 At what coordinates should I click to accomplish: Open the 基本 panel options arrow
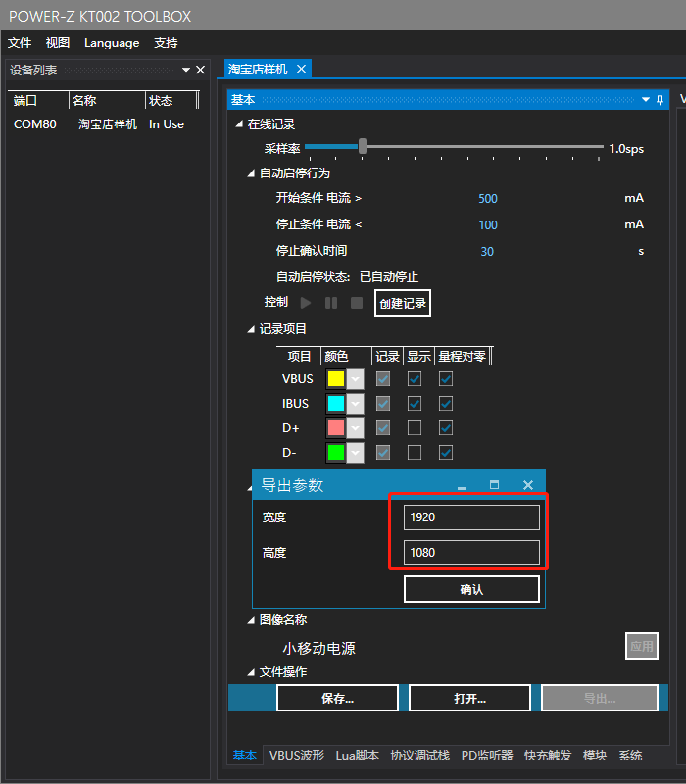(646, 100)
